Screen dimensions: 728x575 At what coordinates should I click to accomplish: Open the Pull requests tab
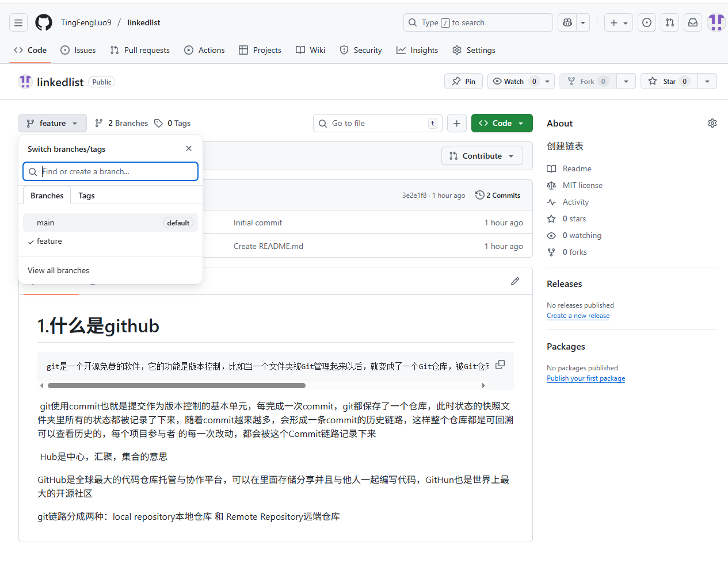tap(140, 50)
